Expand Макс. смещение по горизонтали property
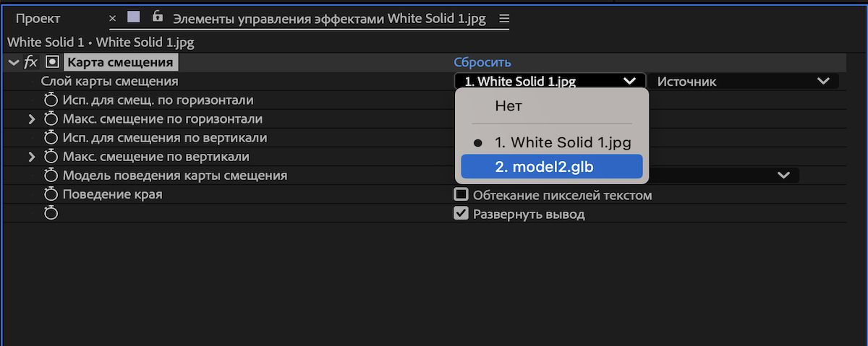Image resolution: width=868 pixels, height=346 pixels. [32, 119]
